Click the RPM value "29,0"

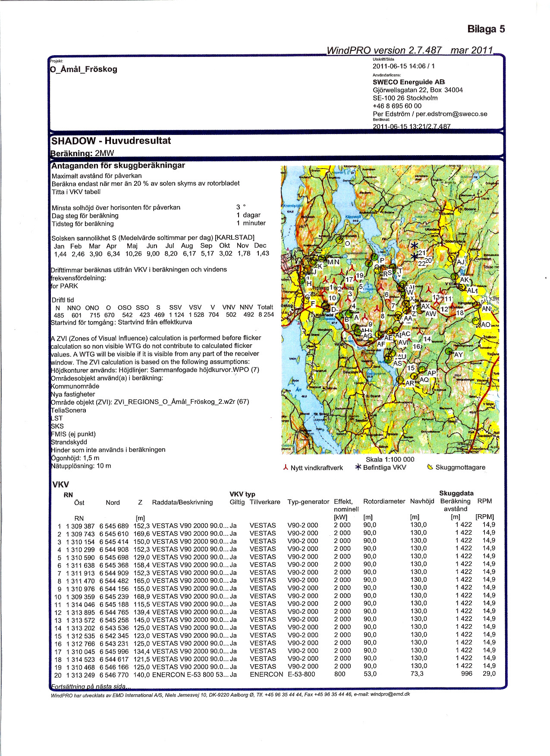[489, 673]
